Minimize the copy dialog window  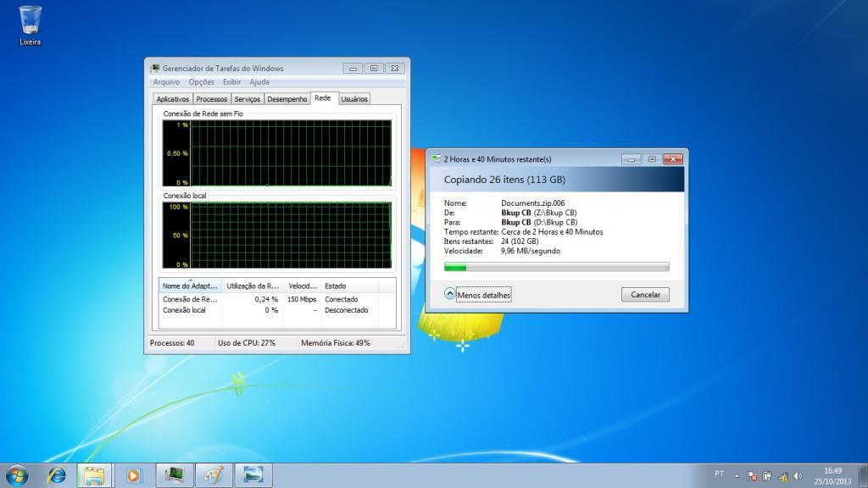[x=631, y=159]
